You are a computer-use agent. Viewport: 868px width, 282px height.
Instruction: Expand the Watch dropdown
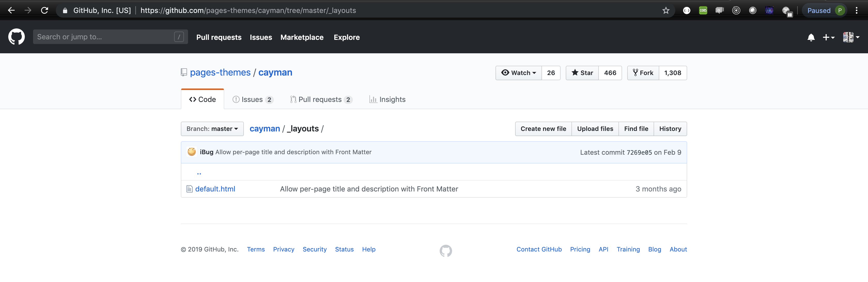[x=518, y=73]
